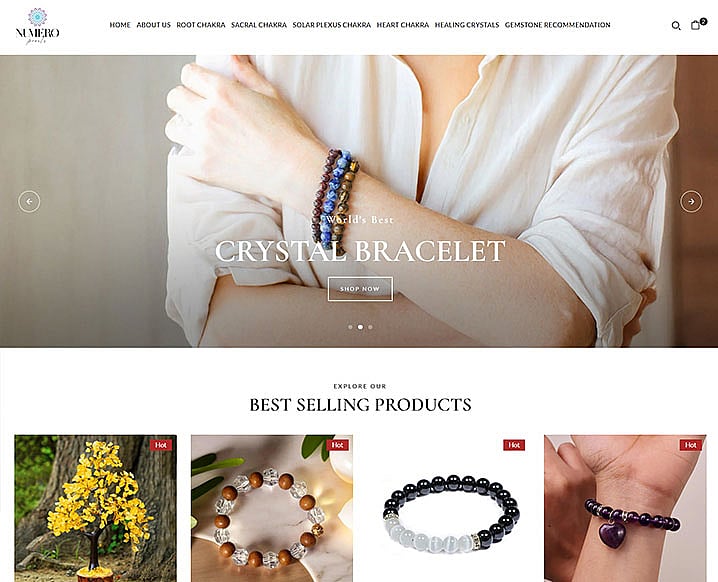
Task: Click Hot badge on yellow crystal tree
Action: pyautogui.click(x=161, y=445)
